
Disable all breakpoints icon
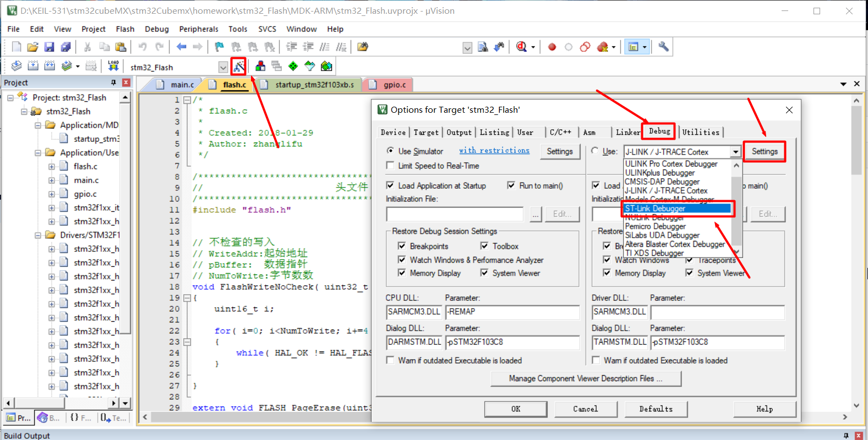click(x=585, y=47)
